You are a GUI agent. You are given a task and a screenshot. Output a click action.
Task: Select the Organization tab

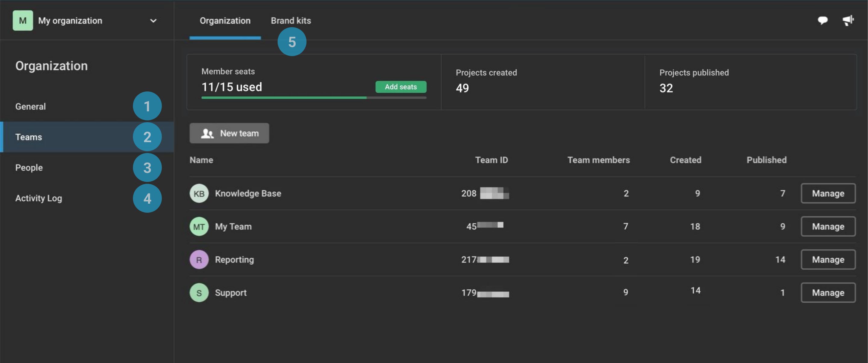pyautogui.click(x=225, y=21)
